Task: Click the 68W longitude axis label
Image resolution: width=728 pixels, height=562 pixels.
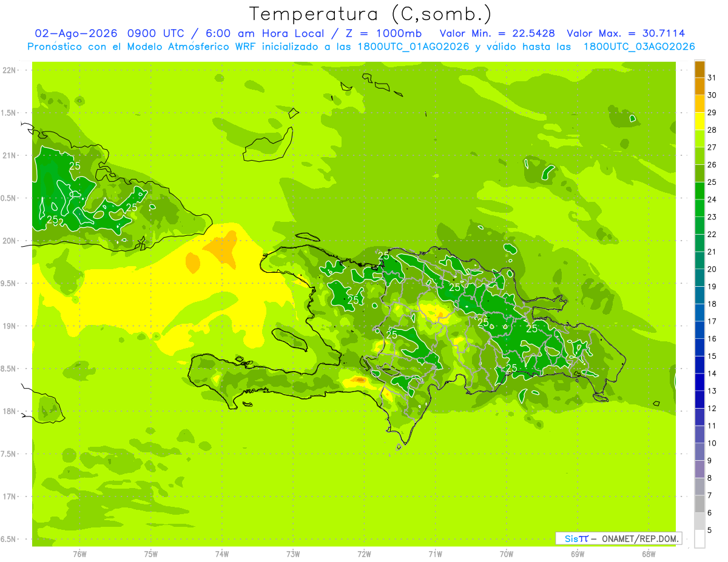Action: [649, 554]
